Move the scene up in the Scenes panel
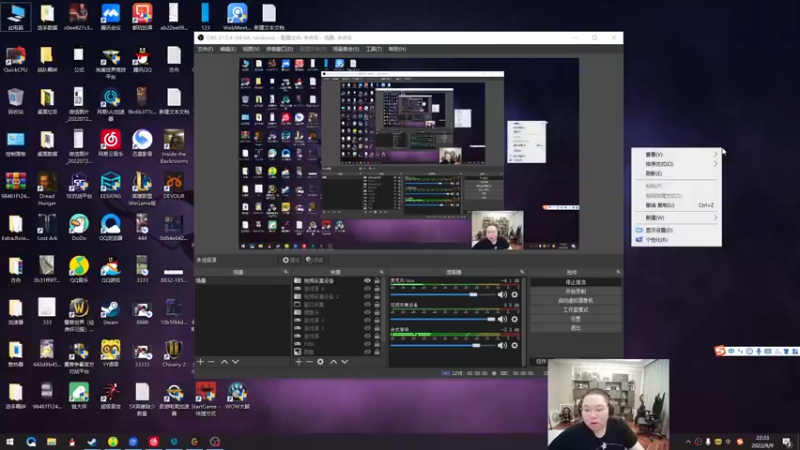This screenshot has width=800, height=450. [x=224, y=362]
